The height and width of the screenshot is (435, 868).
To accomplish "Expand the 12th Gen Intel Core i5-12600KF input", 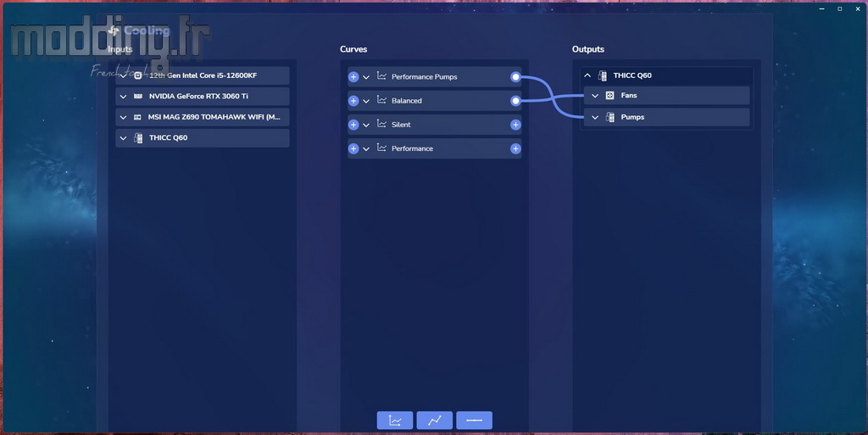I will [124, 75].
